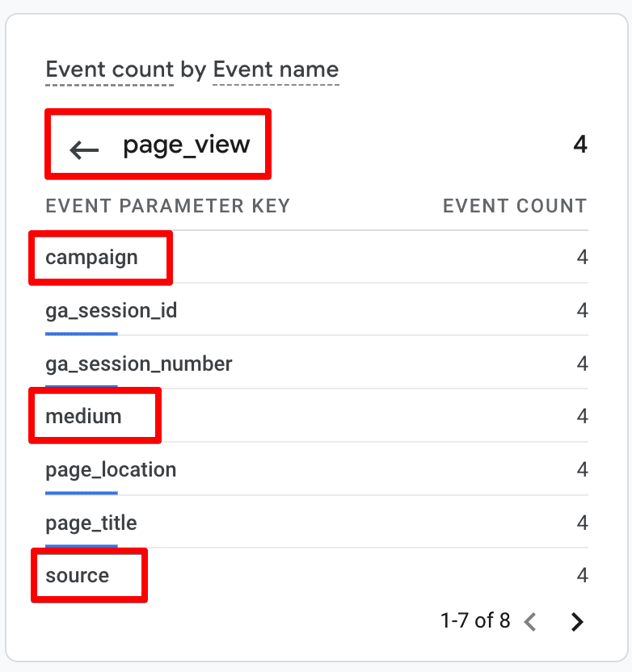The width and height of the screenshot is (632, 672).
Task: Select the page_title parameter row
Action: [91, 523]
